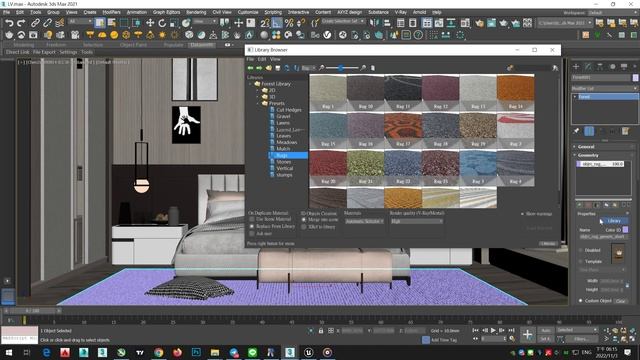Select the Link tool (chain icon)
This screenshot has height=360, width=640.
36,23
